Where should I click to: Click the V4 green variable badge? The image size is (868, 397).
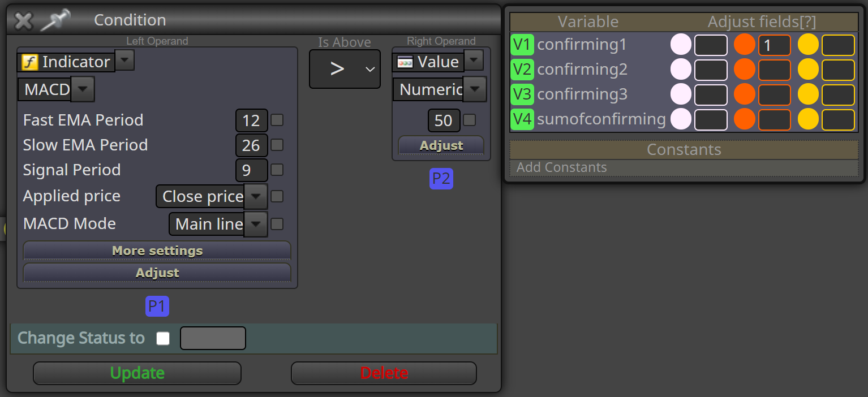point(522,119)
